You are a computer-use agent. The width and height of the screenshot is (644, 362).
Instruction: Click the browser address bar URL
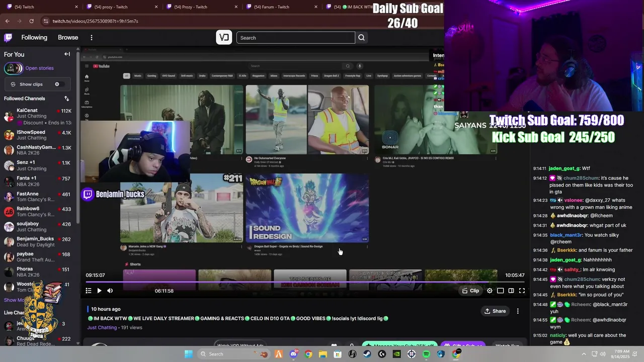click(x=95, y=21)
